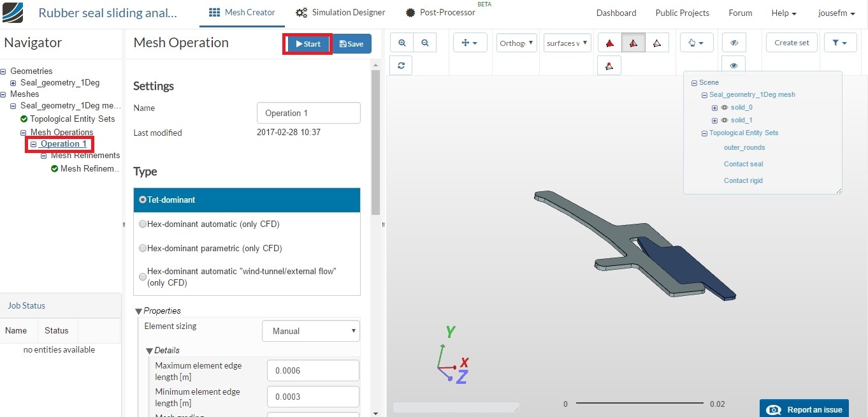Open Public Projects page
This screenshot has width=868, height=417.
point(682,13)
